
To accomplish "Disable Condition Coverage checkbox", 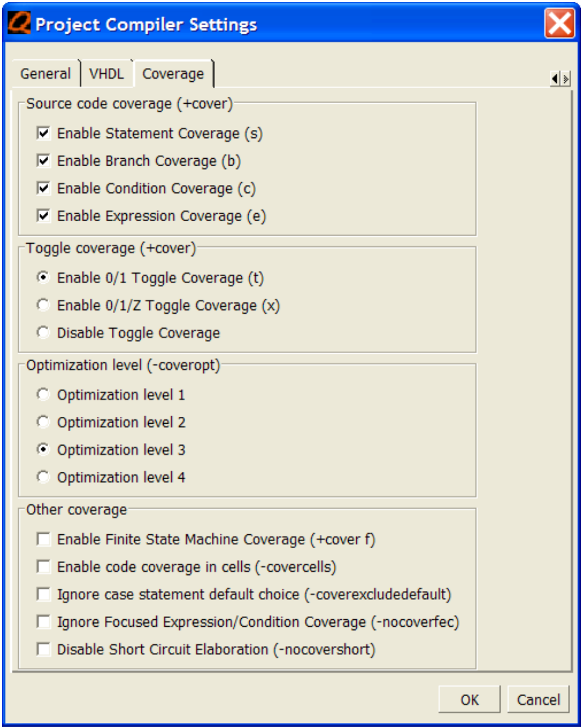I will click(x=44, y=188).
